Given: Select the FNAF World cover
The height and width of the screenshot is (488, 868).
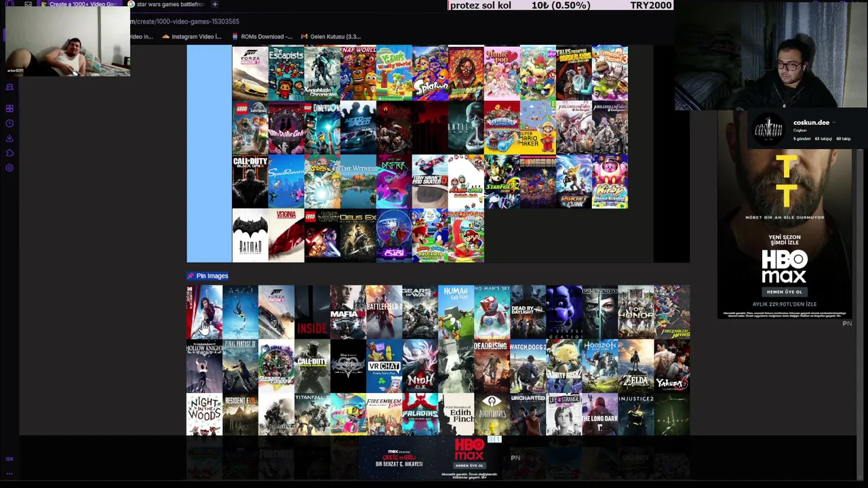Looking at the screenshot, I should click(x=357, y=73).
